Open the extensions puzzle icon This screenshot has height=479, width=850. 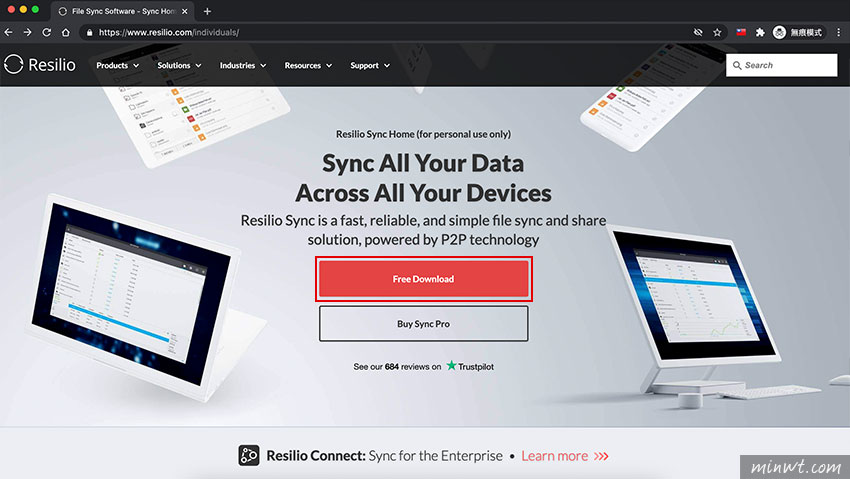[x=760, y=33]
